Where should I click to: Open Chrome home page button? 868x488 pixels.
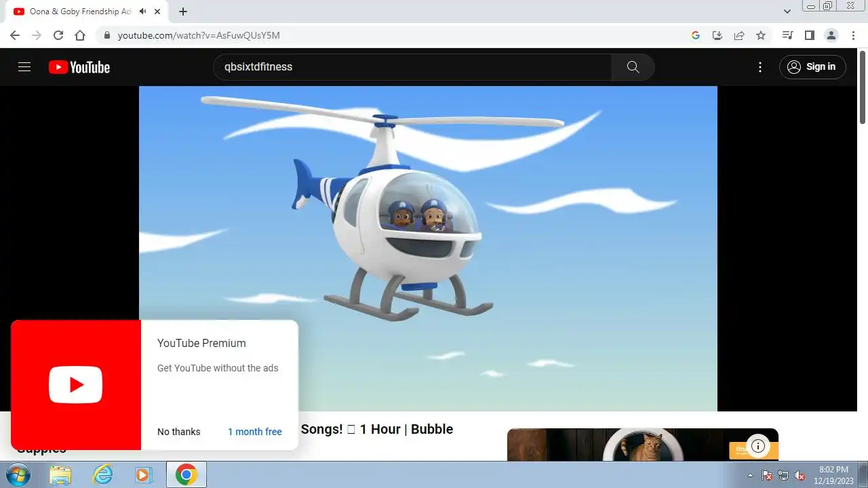coord(80,35)
